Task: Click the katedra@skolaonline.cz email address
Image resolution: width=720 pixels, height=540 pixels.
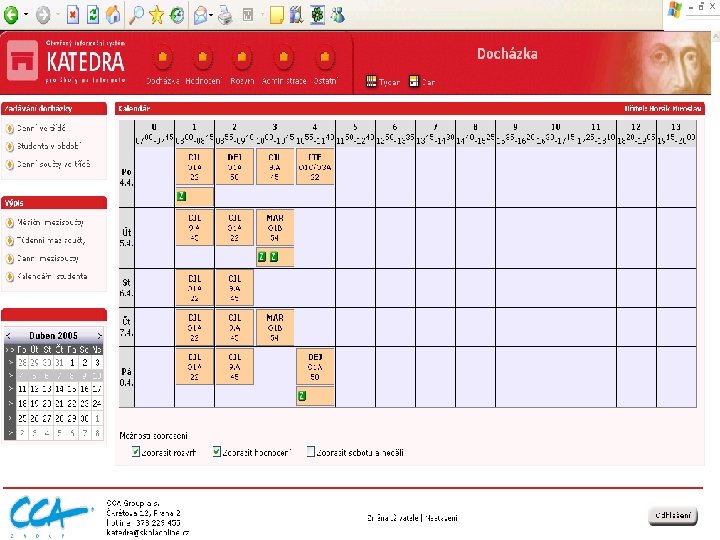Action: 147,532
